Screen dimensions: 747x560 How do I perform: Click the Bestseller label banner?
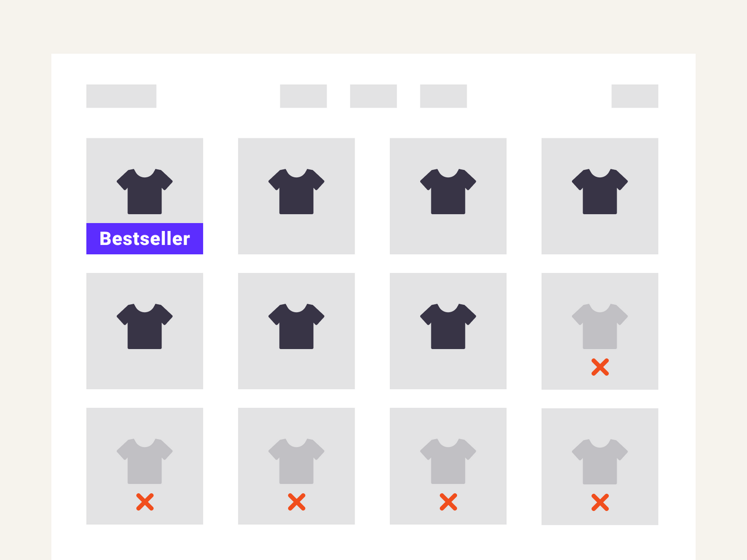[144, 239]
